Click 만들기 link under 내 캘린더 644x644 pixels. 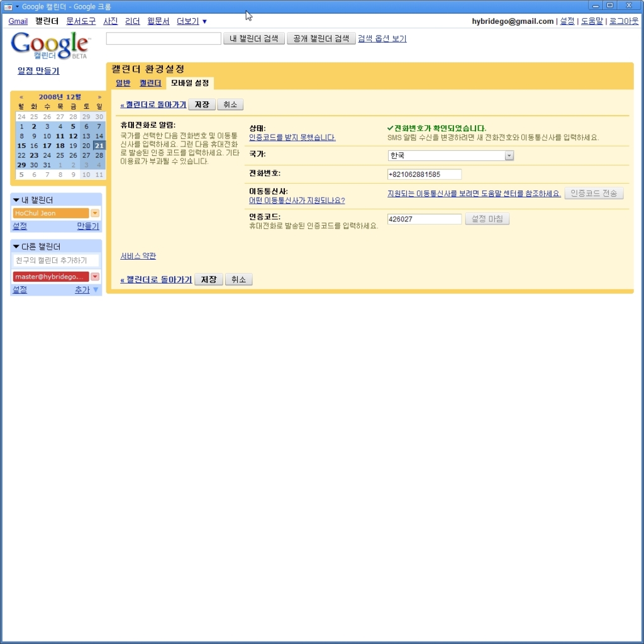click(x=88, y=226)
